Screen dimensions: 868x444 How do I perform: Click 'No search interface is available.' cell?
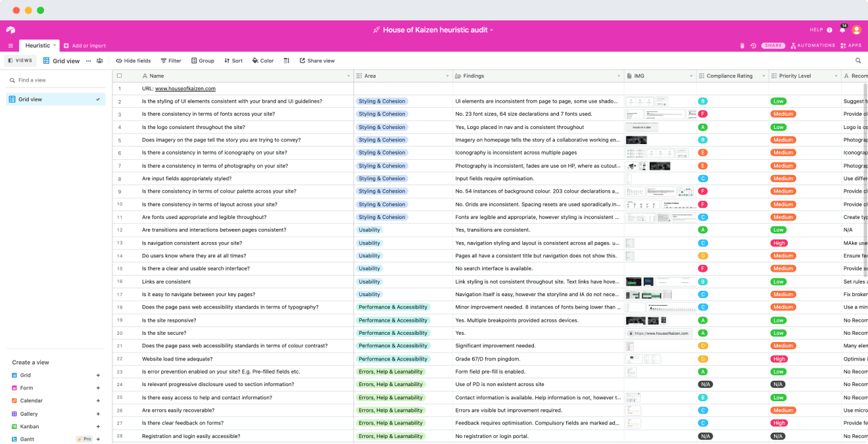(539, 268)
